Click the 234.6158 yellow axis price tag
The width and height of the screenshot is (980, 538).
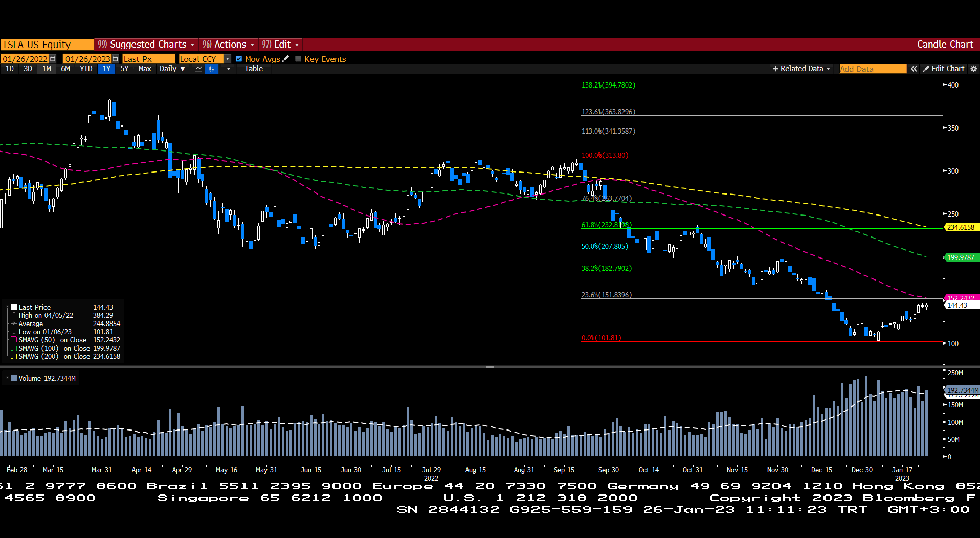(962, 227)
